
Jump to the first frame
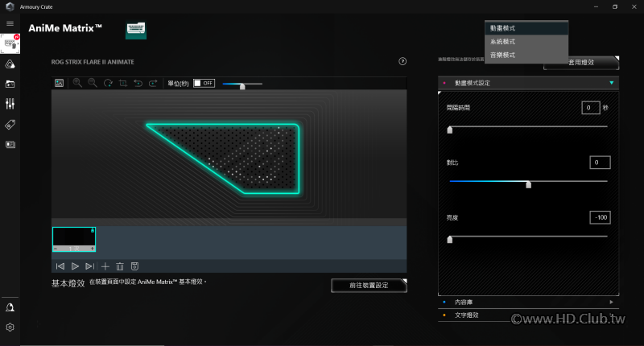click(60, 266)
